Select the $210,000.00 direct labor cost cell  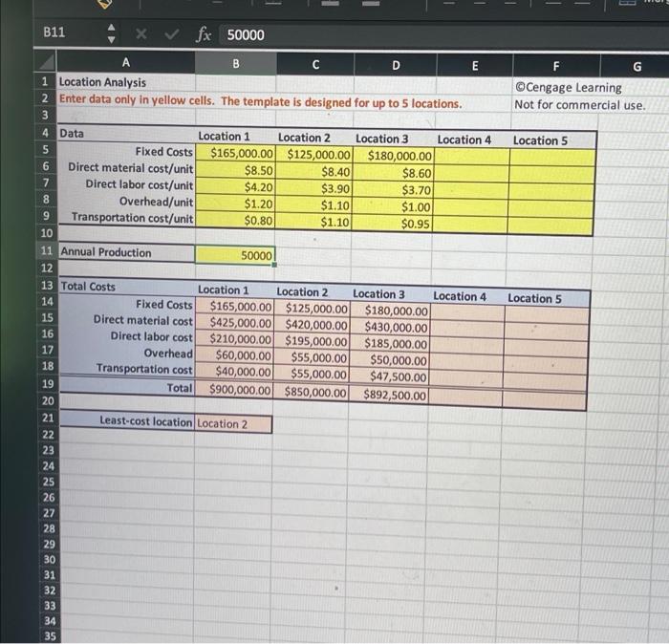point(234,339)
